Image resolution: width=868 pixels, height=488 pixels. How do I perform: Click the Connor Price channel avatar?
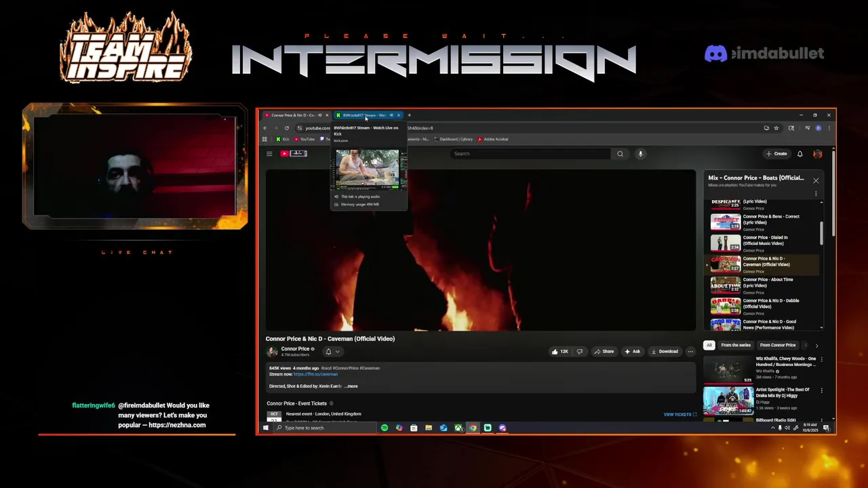[x=272, y=351]
